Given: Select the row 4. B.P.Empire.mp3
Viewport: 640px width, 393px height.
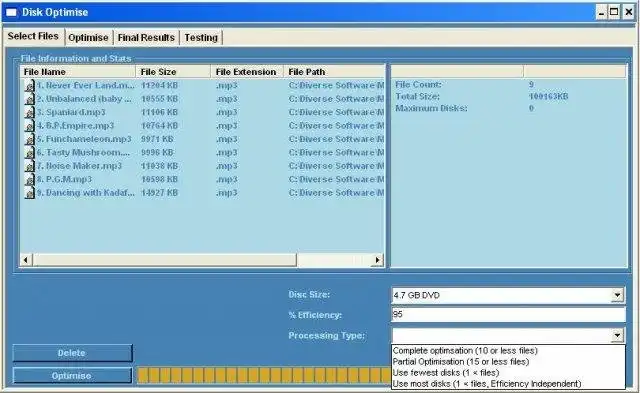Looking at the screenshot, I should coord(202,126).
